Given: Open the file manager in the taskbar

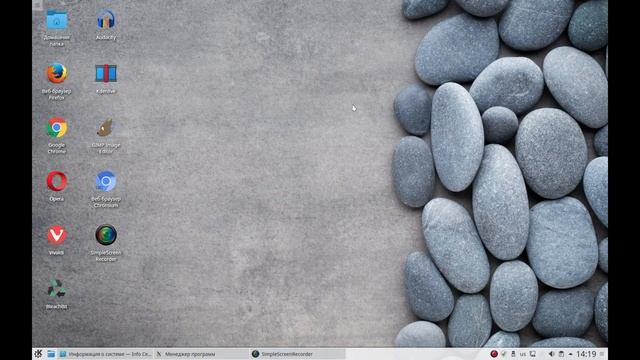Looking at the screenshot, I should (51, 354).
